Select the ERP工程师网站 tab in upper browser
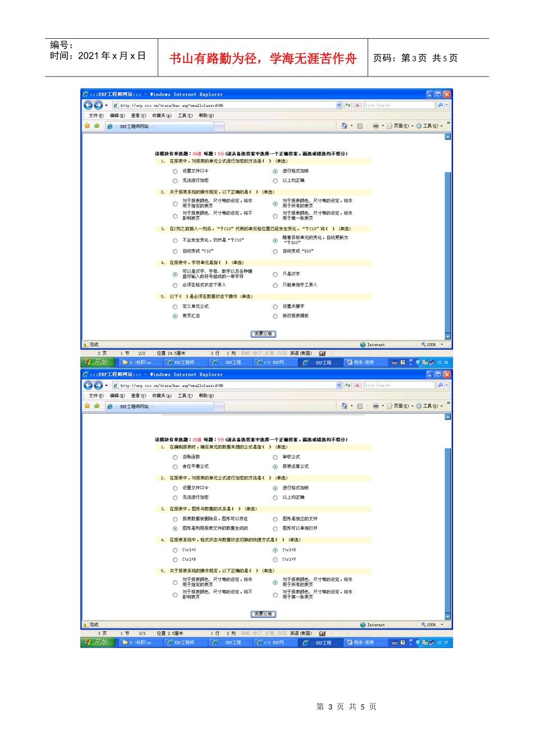534x756 pixels. pos(159,127)
